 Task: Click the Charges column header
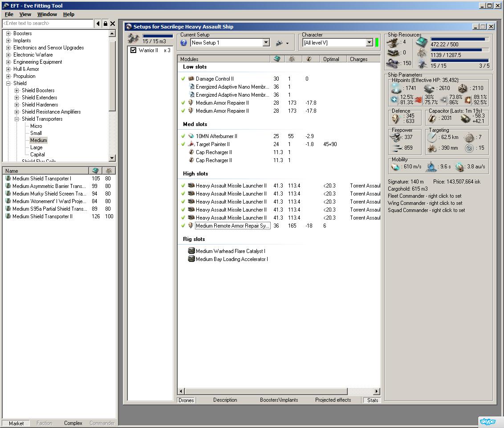click(363, 59)
